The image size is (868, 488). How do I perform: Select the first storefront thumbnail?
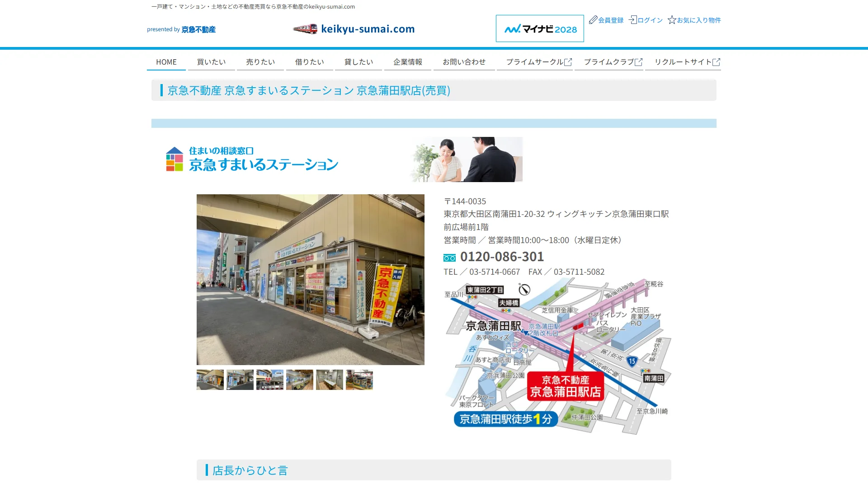click(210, 380)
